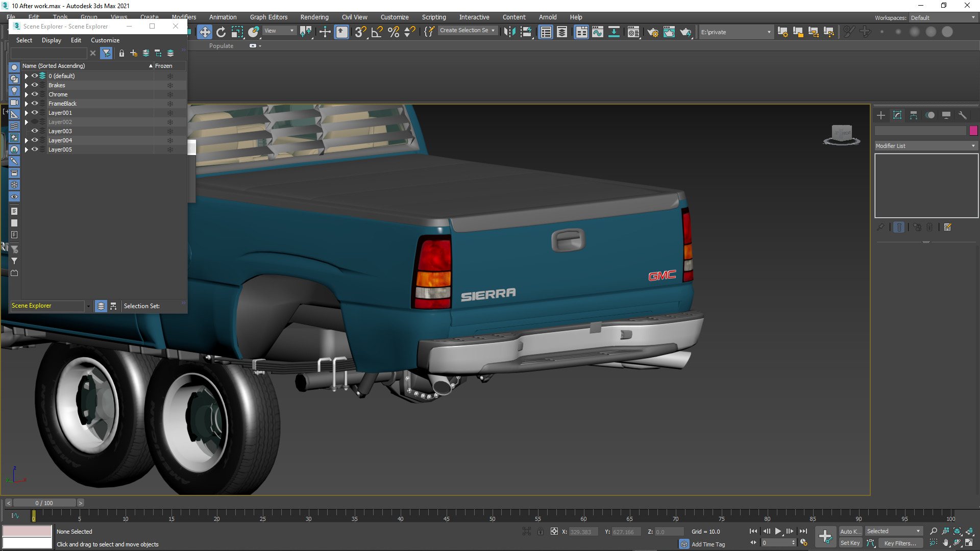Select the Rotate tool
The width and height of the screenshot is (980, 551).
(x=221, y=32)
